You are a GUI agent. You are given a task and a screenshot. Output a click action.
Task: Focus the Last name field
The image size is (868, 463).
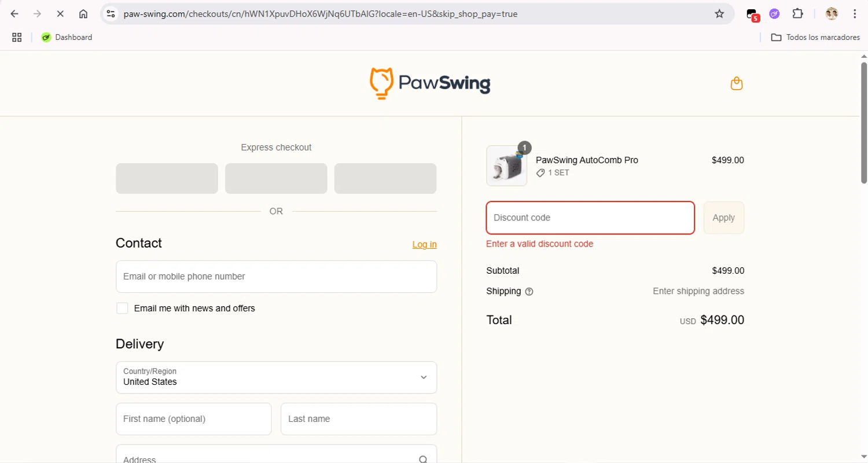coord(359,419)
